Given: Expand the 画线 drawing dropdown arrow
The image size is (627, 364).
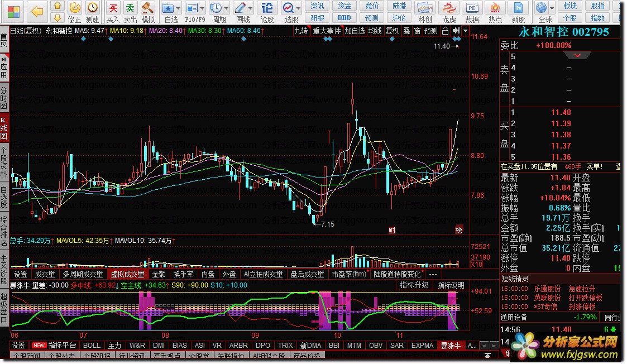Looking at the screenshot, I should tap(250, 8).
